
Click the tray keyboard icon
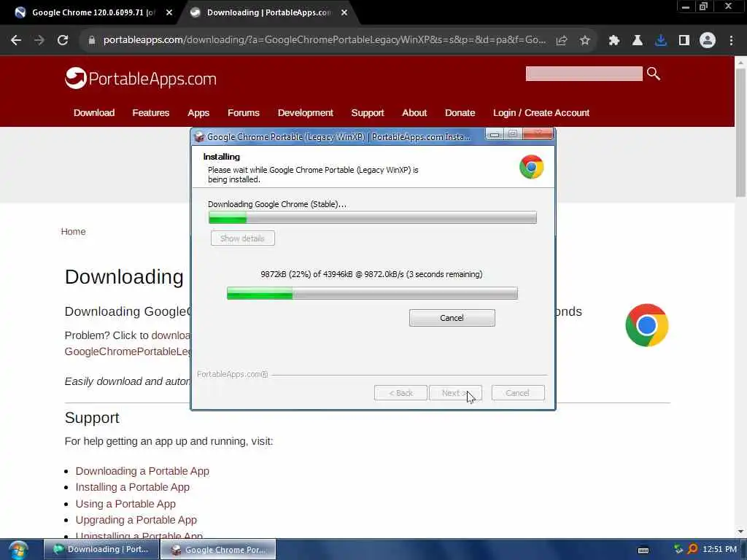tap(643, 550)
